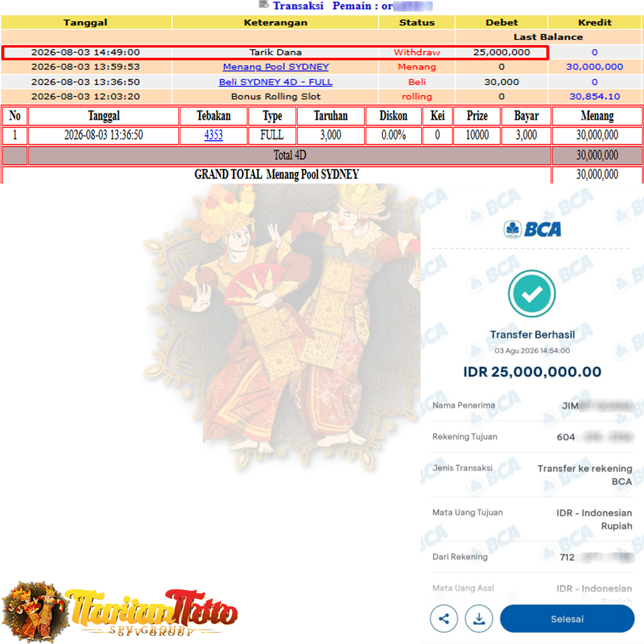Open the 4353 tebakan link
Viewport: 644px width, 644px height.
tap(213, 135)
